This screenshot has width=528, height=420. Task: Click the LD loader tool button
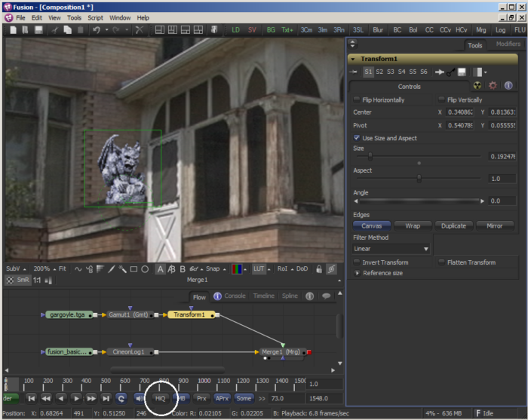(x=235, y=30)
